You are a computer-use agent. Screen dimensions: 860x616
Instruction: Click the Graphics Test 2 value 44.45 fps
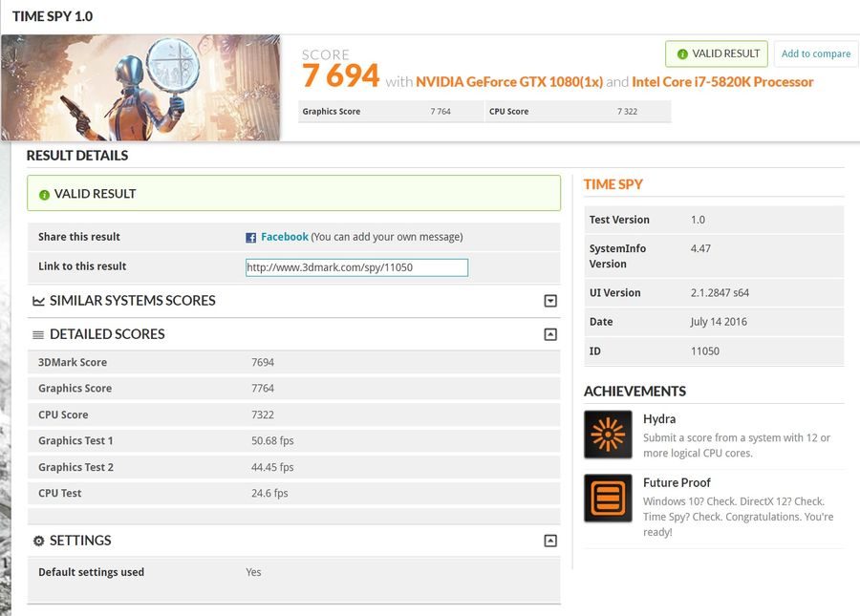(272, 467)
